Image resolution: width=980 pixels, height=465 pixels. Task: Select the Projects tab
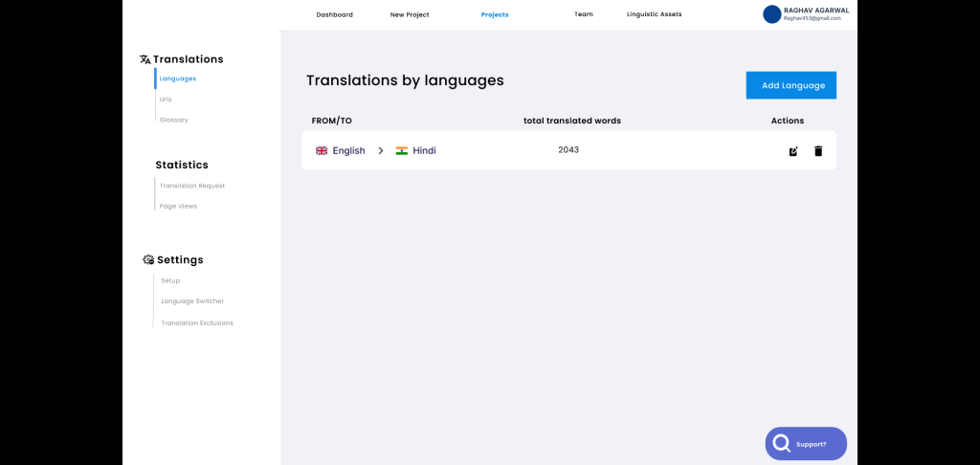click(x=495, y=14)
